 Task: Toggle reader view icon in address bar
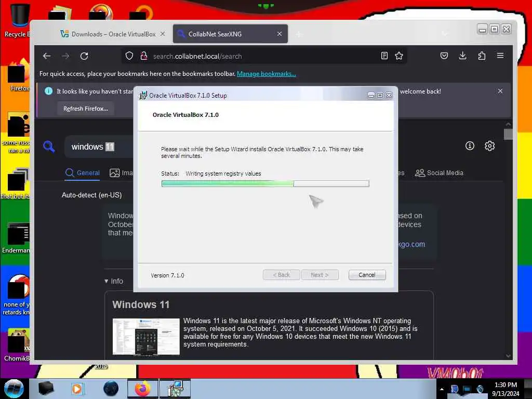pos(384,56)
